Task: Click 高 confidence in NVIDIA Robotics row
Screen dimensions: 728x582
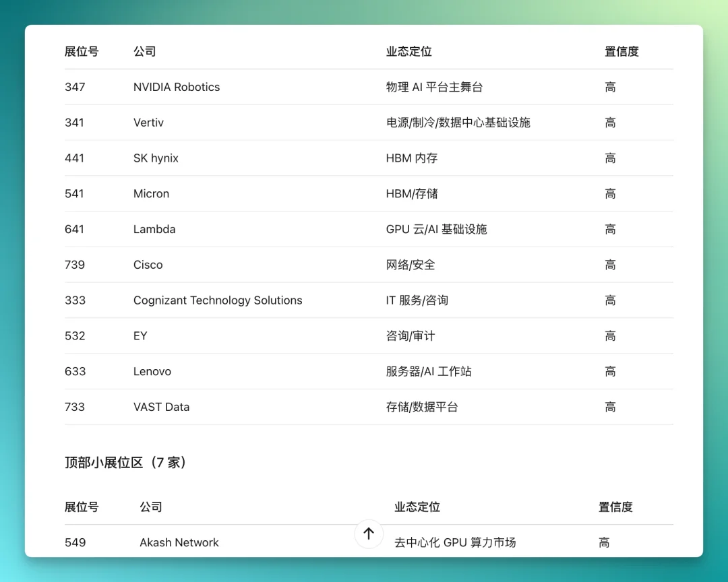Action: [610, 88]
